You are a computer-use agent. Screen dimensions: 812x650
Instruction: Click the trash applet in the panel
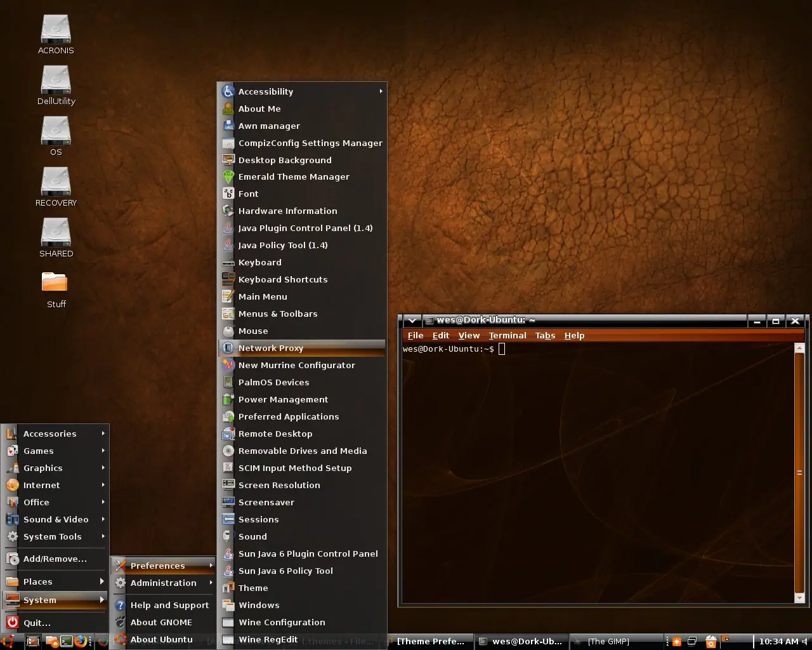tap(711, 642)
